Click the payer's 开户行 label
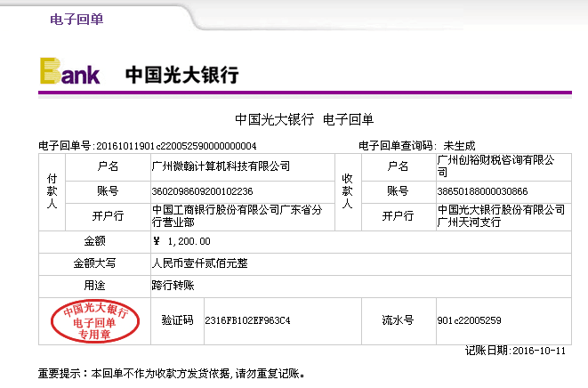The width and height of the screenshot is (588, 388). (x=108, y=216)
